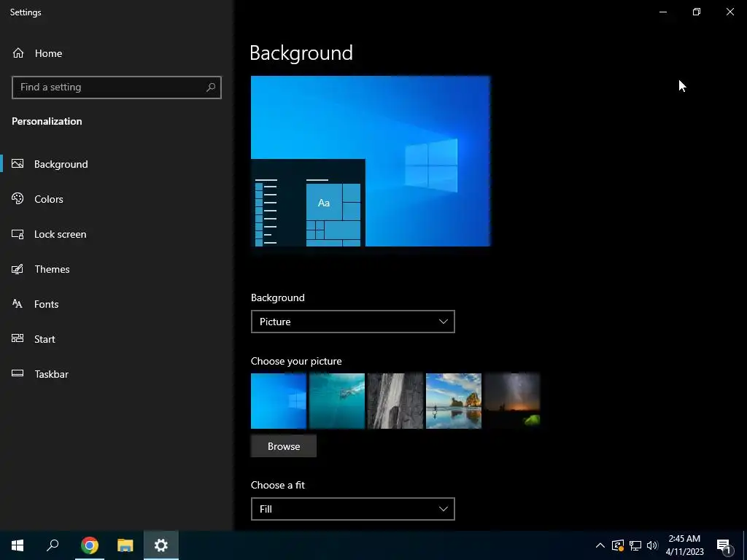Open the volume speaker tray icon
Image resolution: width=747 pixels, height=560 pixels.
(652, 545)
